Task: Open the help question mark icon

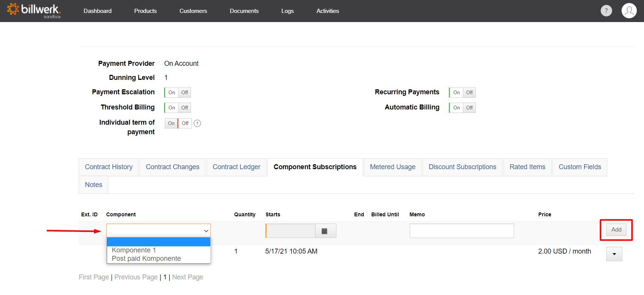Action: (606, 11)
